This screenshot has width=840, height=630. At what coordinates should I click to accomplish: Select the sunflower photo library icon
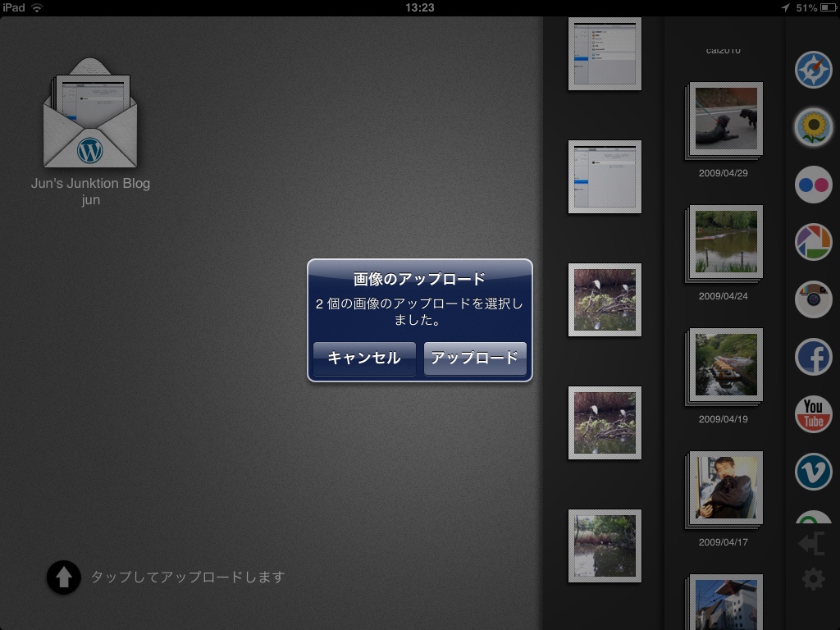pos(813,127)
